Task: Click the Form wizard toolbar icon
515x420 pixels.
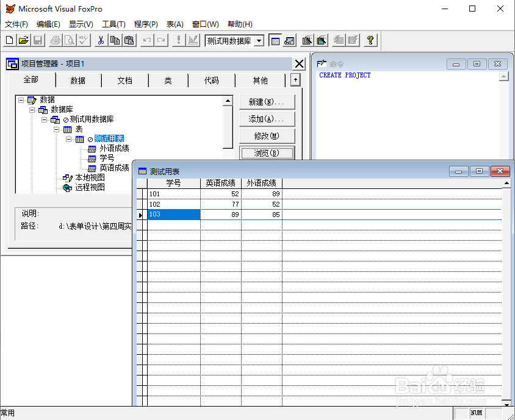Action: 307,40
